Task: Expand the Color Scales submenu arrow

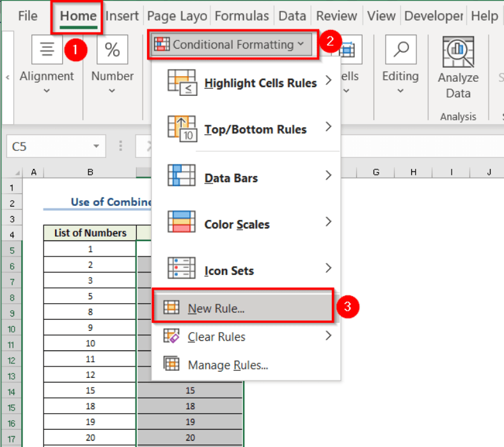Action: pyautogui.click(x=328, y=222)
